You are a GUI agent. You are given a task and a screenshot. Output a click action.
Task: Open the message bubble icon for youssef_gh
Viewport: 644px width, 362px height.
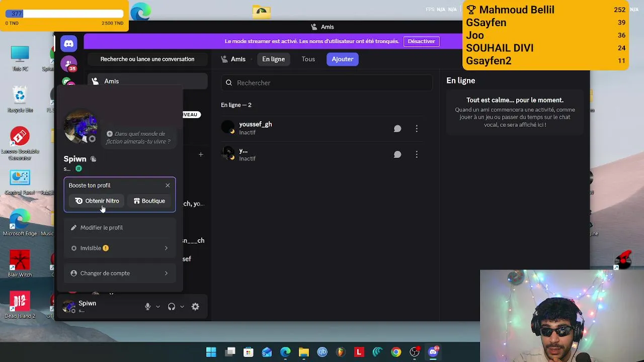tap(397, 129)
